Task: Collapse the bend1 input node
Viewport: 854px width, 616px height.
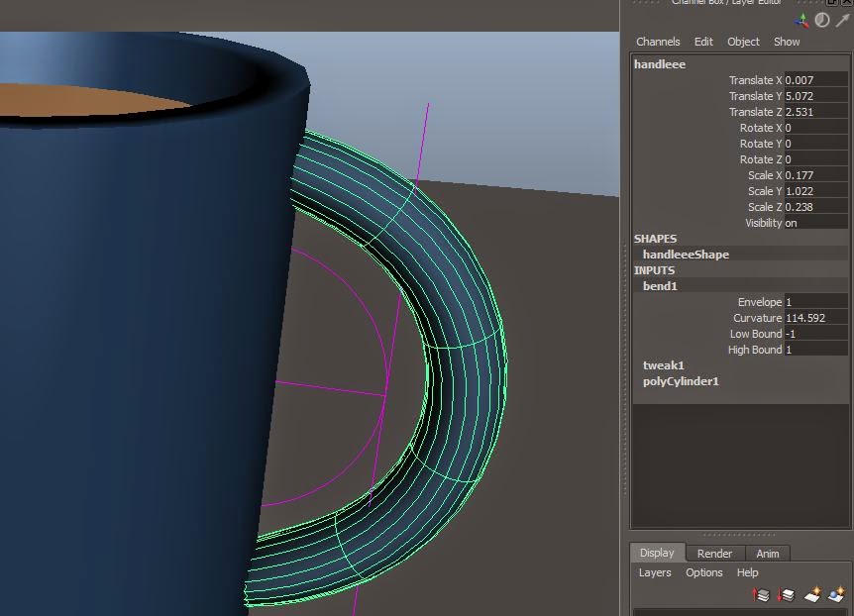Action: [x=660, y=286]
